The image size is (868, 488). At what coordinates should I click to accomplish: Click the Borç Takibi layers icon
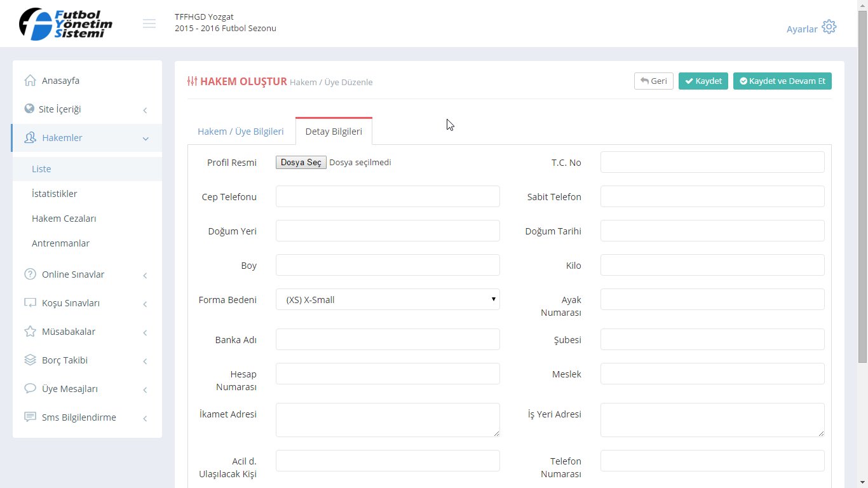30,360
